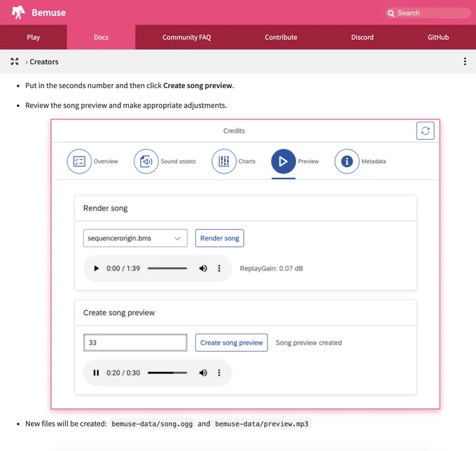Click the Preview tab label
476x451 pixels.
(x=309, y=162)
